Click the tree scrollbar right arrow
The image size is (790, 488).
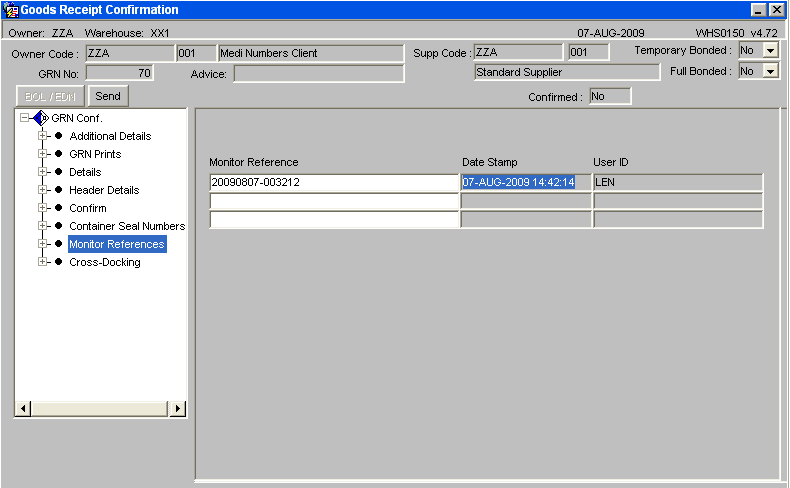coord(177,408)
